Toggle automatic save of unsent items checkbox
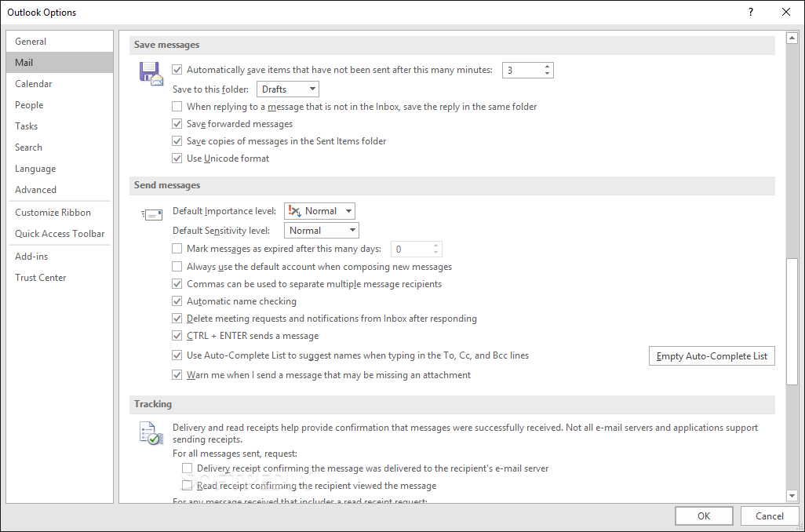The width and height of the screenshot is (805, 532). [x=177, y=70]
